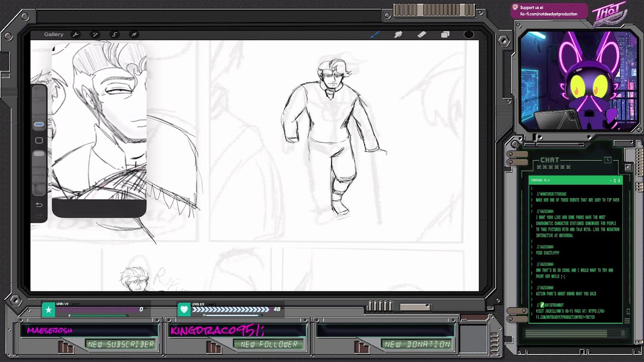Click the New Subscriber label

pyautogui.click(x=120, y=344)
